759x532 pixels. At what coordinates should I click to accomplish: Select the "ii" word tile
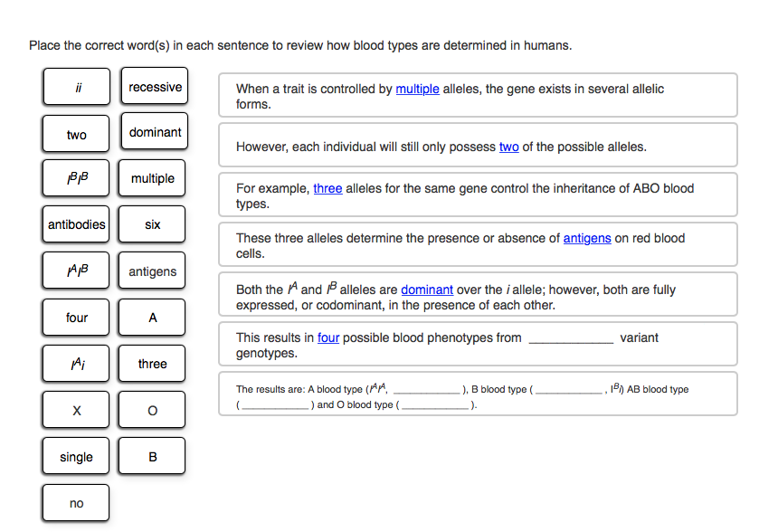point(76,88)
